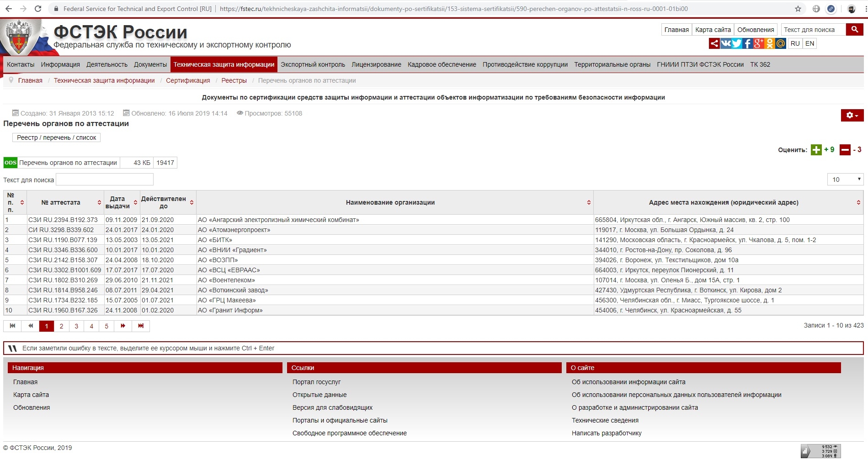Image resolution: width=868 pixels, height=460 pixels.
Task: Click the browser forward arrow
Action: click(23, 9)
